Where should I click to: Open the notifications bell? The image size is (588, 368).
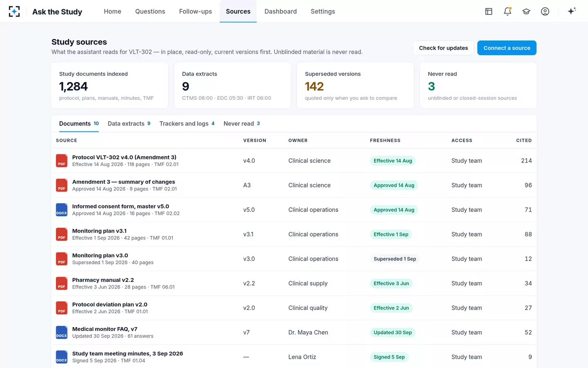pos(508,11)
